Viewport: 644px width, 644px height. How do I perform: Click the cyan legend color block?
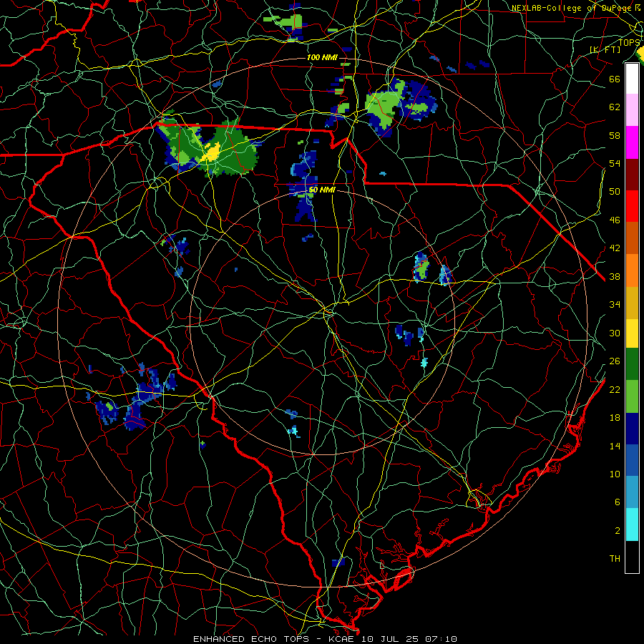(632, 525)
